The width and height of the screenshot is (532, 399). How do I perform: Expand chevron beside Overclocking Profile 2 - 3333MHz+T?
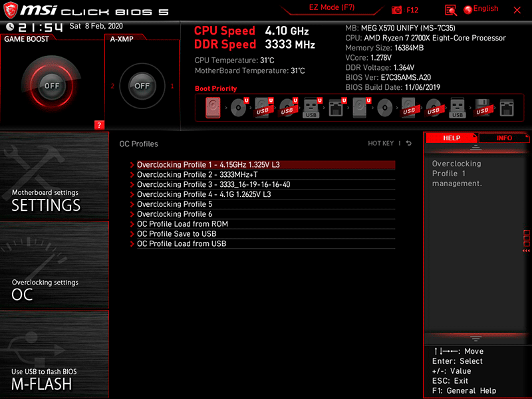[x=132, y=175]
